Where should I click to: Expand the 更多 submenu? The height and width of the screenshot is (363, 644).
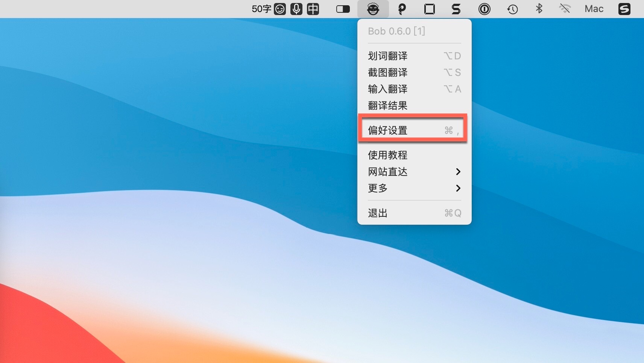(x=414, y=188)
